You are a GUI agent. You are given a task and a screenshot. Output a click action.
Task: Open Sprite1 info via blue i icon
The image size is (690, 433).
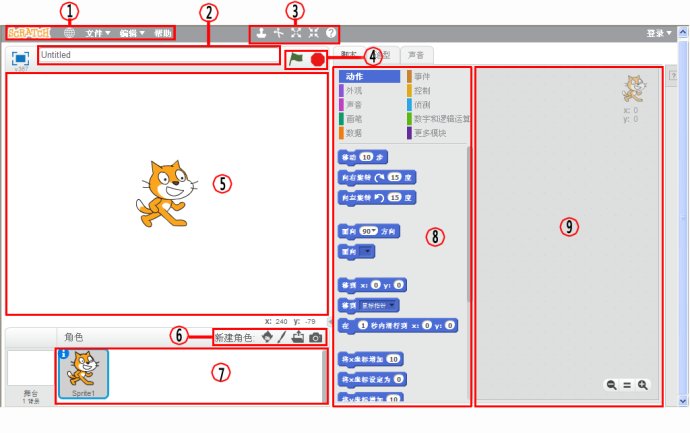coord(64,354)
